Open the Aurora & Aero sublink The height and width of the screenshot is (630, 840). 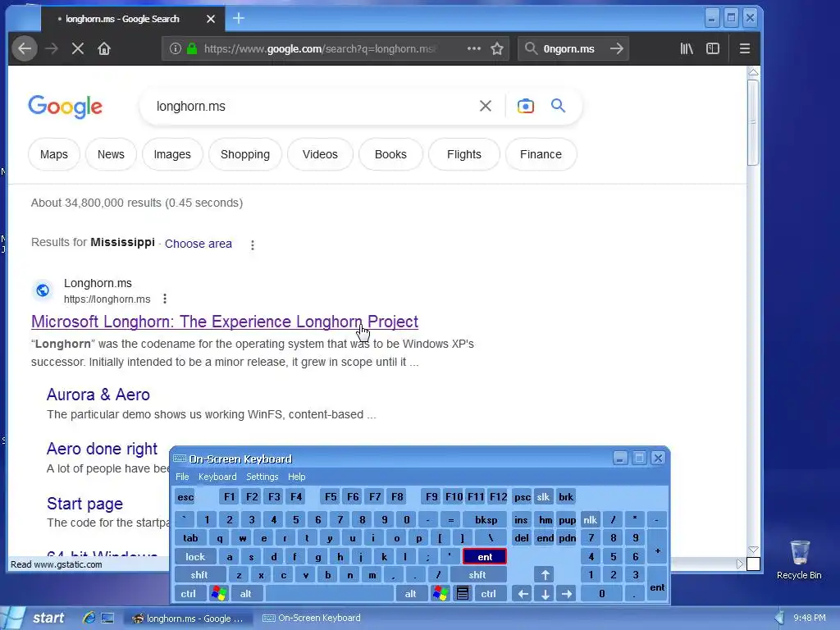pyautogui.click(x=98, y=395)
